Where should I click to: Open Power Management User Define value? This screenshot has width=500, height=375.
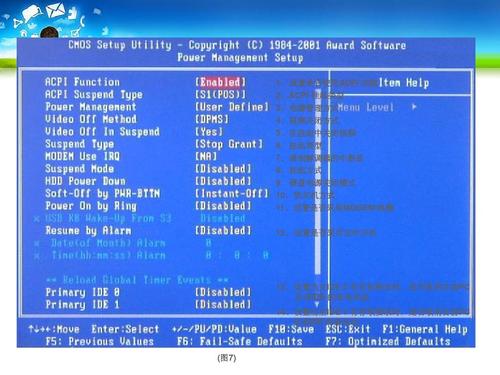[232, 107]
